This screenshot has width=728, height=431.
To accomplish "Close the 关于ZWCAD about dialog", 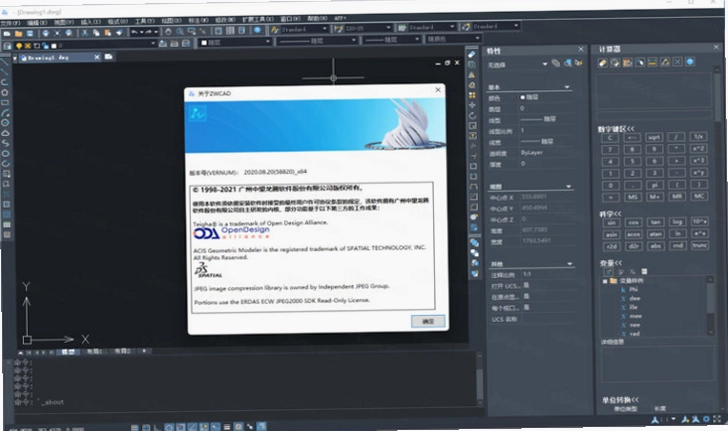I will click(x=438, y=90).
